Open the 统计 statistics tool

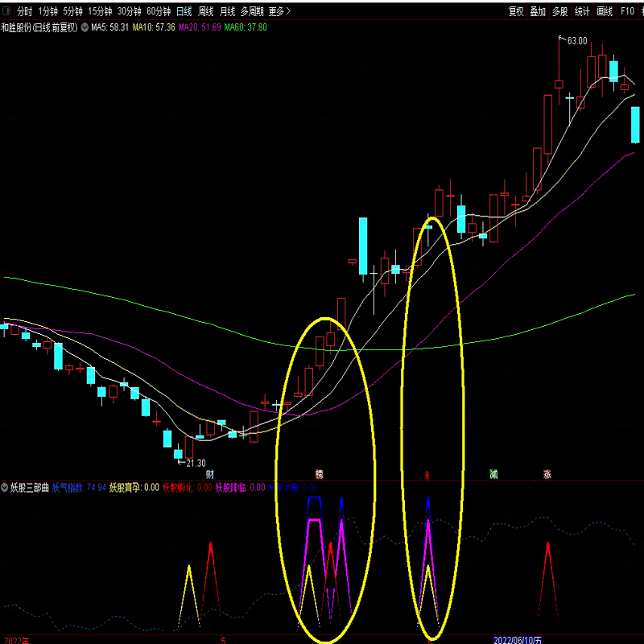582,11
